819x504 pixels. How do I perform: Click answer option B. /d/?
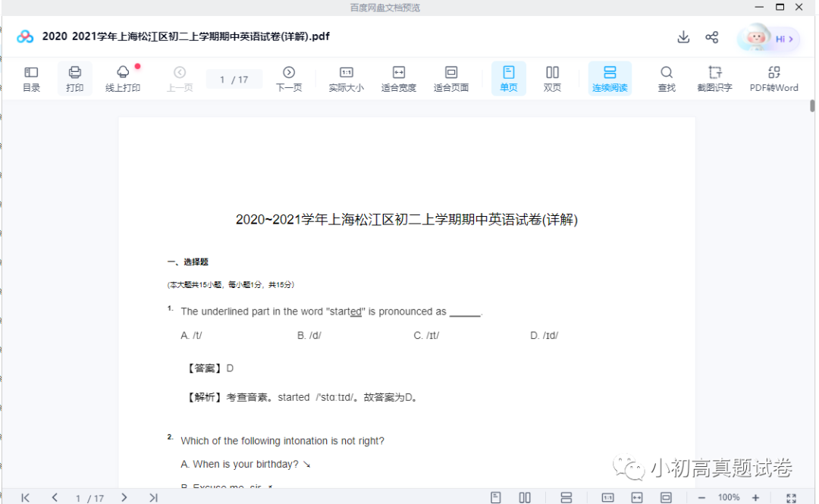coord(309,335)
